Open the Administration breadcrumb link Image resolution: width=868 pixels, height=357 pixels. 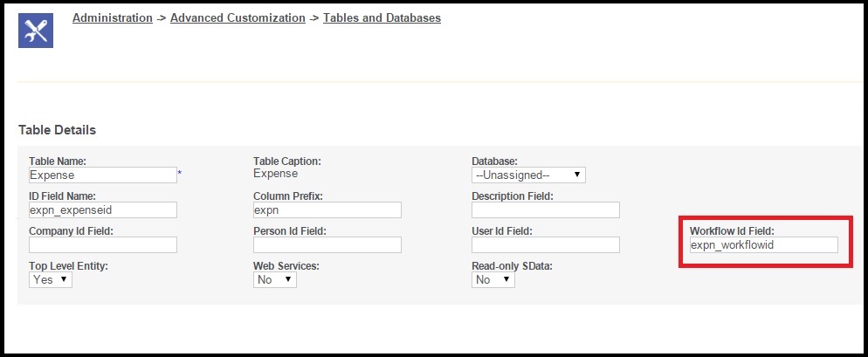112,17
